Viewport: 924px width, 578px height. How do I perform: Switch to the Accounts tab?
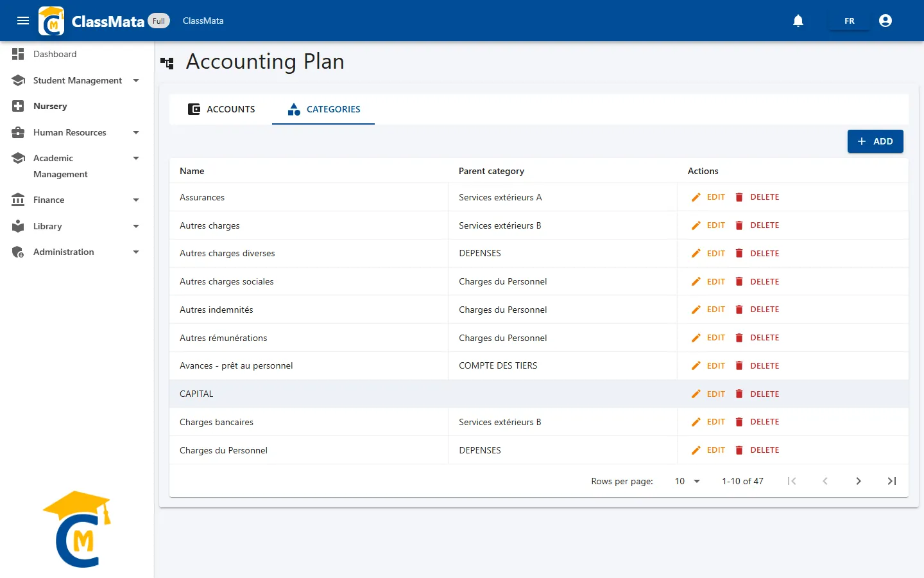(x=221, y=109)
